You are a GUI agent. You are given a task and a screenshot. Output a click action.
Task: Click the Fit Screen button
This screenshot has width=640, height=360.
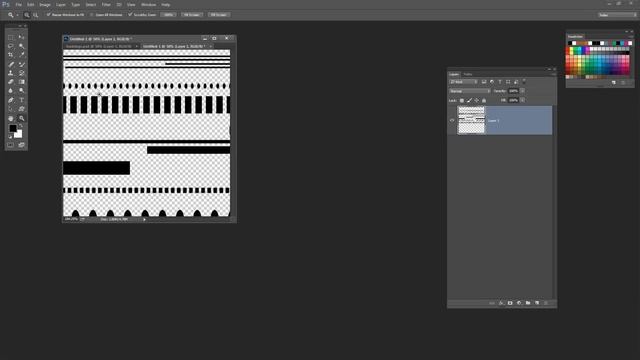[191, 15]
